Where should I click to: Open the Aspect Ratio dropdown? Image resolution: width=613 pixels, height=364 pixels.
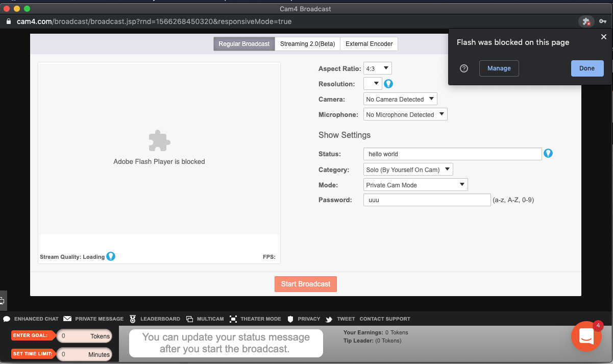377,68
